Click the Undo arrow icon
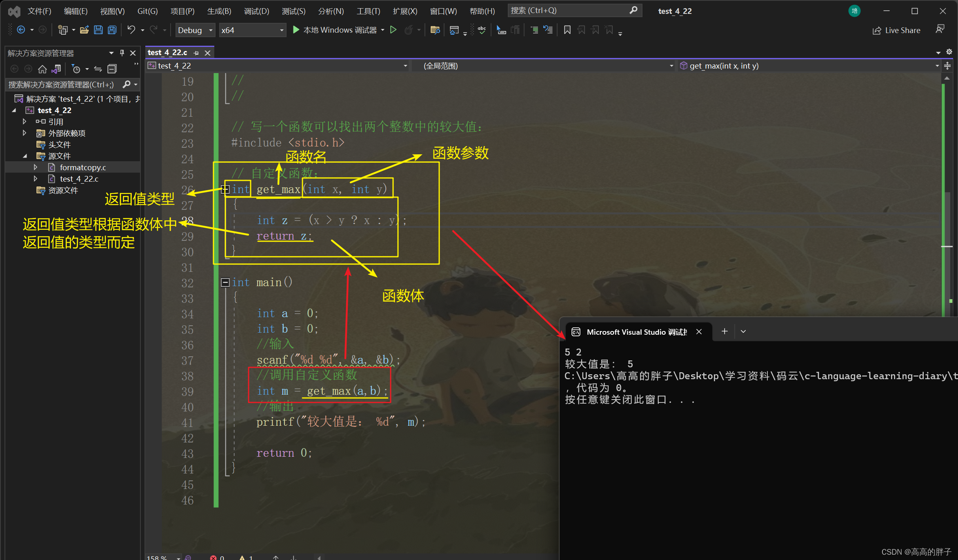The height and width of the screenshot is (560, 958). coord(131,30)
